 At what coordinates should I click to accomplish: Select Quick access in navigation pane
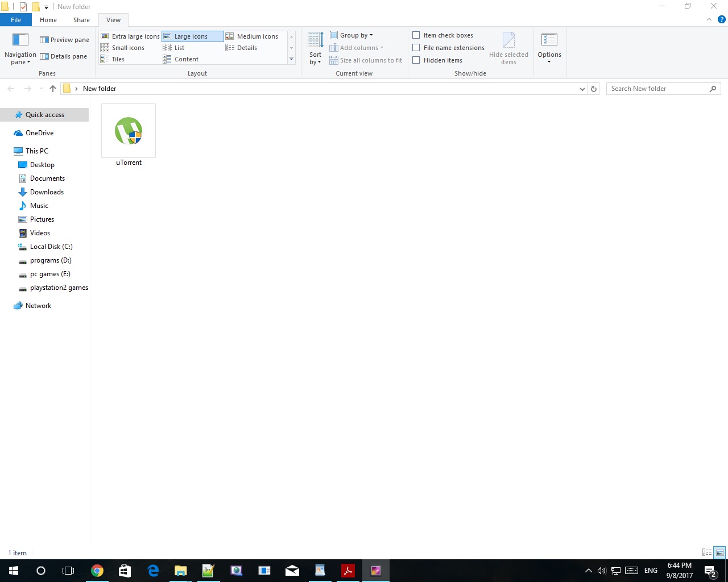(44, 115)
